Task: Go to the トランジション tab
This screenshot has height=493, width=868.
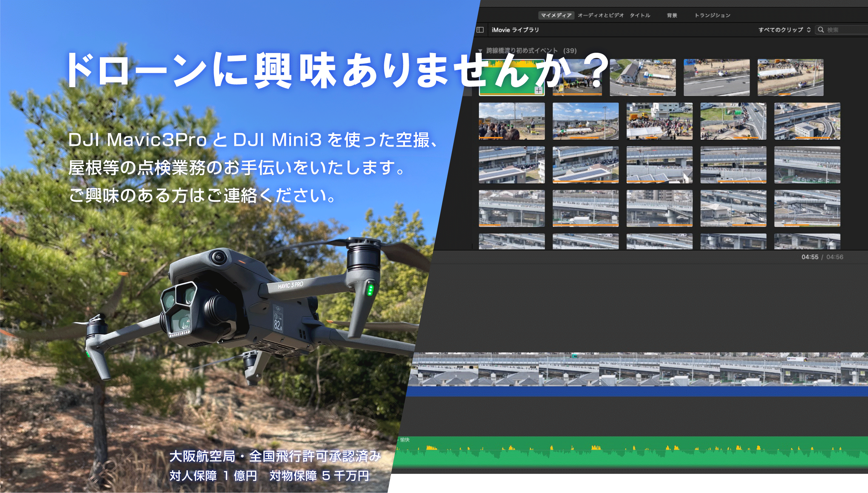Action: [712, 15]
